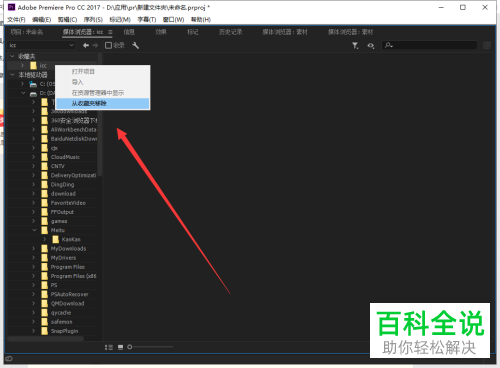Expand the C: drive node
Viewport: 500px width, 368px height.
tap(22, 84)
